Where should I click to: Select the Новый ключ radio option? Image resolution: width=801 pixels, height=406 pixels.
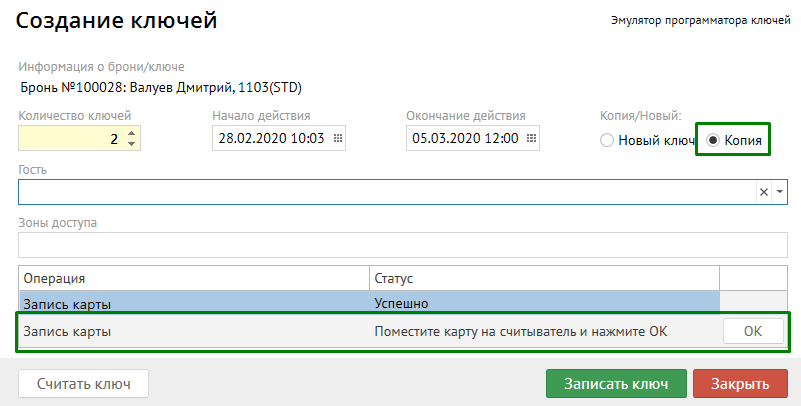click(x=606, y=141)
